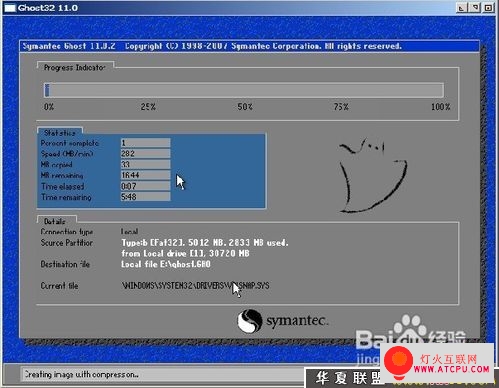Click the Creating image status bar text
Image resolution: width=499 pixels, height=388 pixels.
(x=82, y=375)
